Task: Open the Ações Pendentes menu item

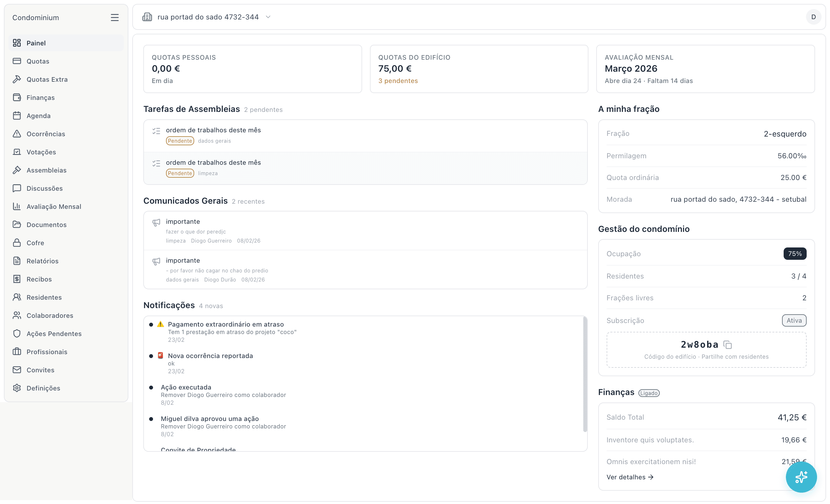Action: (x=54, y=333)
